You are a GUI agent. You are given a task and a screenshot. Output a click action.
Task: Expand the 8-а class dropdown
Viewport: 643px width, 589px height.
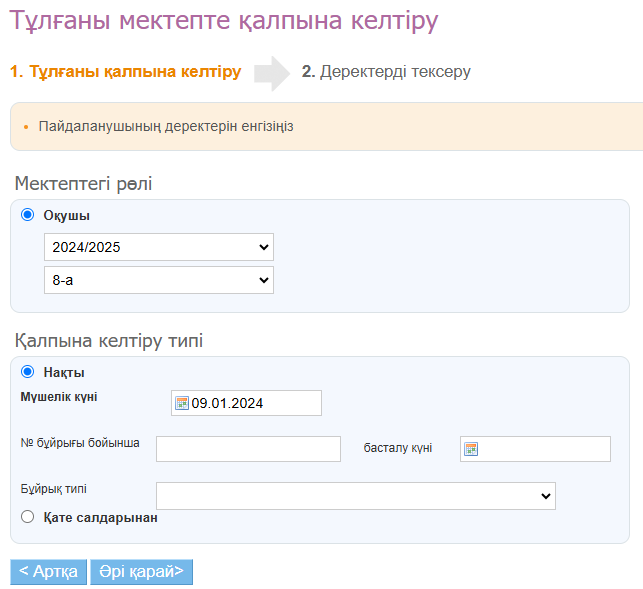point(159,280)
